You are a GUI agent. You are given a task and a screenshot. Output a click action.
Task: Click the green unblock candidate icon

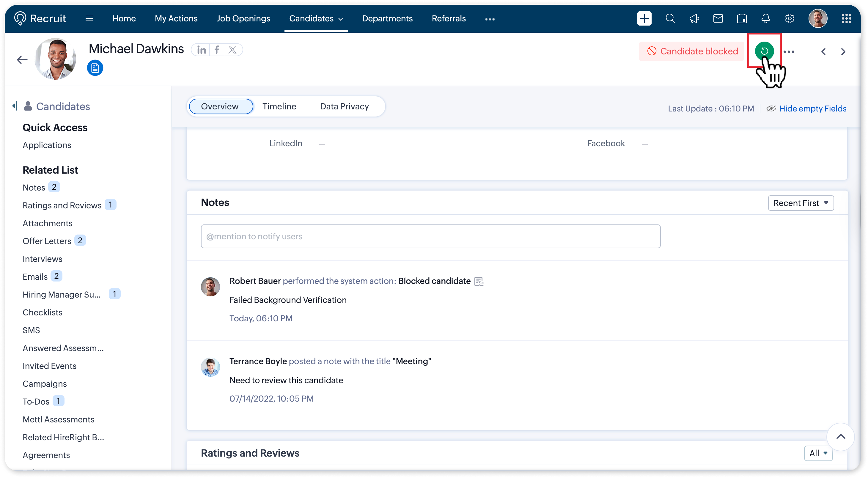(x=764, y=51)
